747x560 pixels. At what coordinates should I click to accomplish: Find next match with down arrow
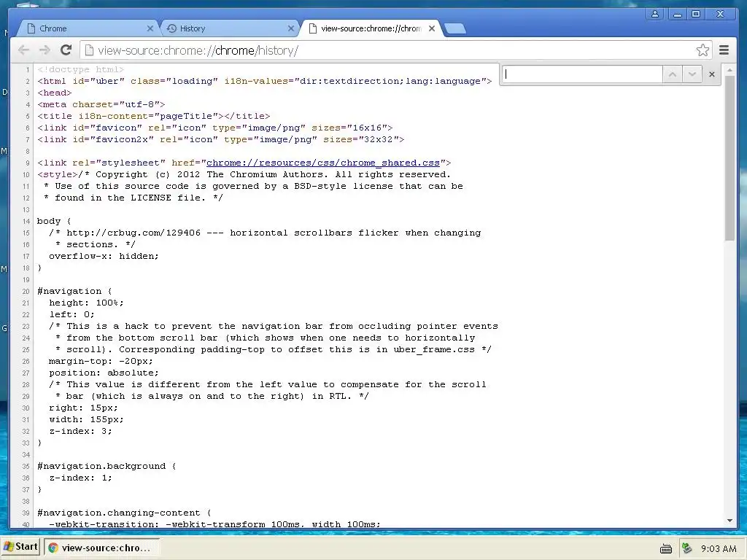(692, 74)
